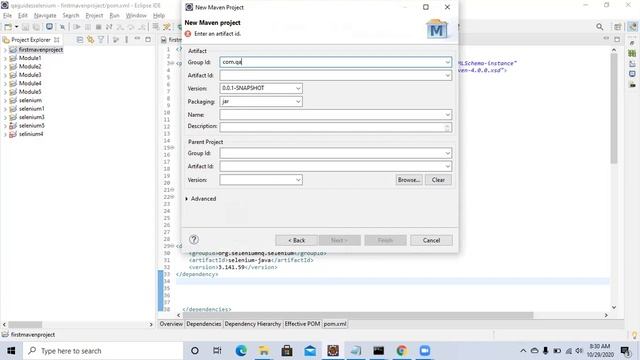The height and width of the screenshot is (360, 640).
Task: Open Microsoft Edge from taskbar
Action: point(241,351)
